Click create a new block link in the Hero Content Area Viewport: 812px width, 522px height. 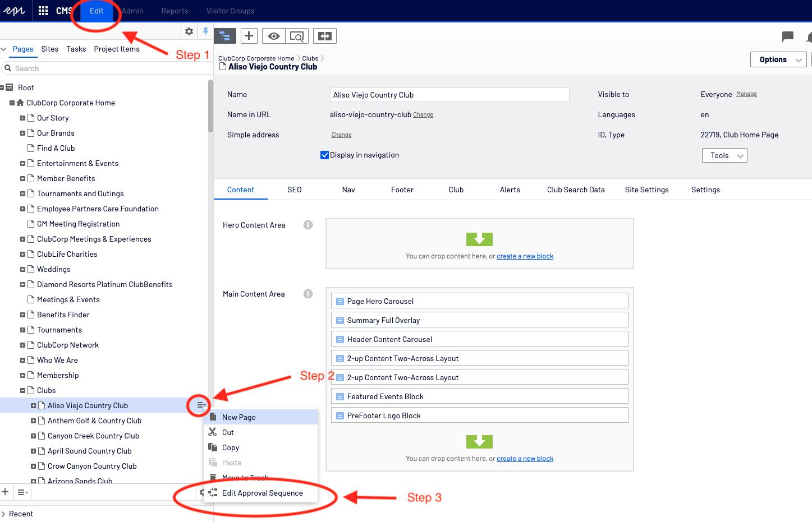coord(525,256)
